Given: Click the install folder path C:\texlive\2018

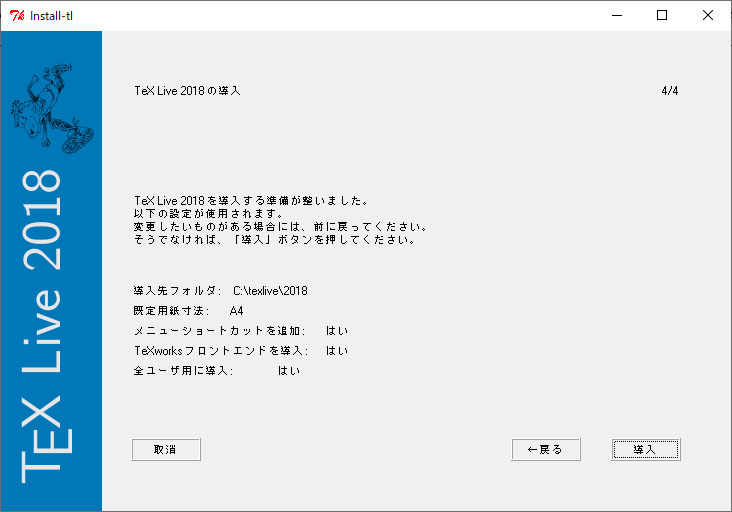Looking at the screenshot, I should click(x=270, y=291).
